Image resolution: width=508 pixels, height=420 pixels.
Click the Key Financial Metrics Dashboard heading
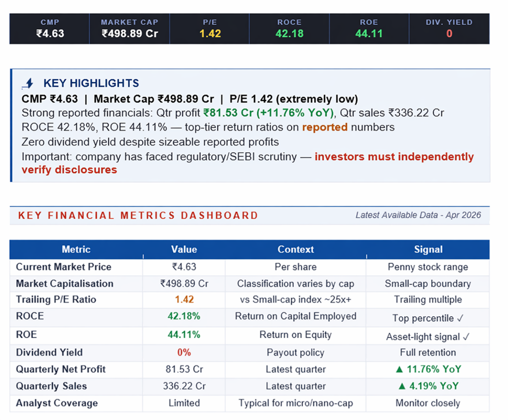pyautogui.click(x=138, y=216)
